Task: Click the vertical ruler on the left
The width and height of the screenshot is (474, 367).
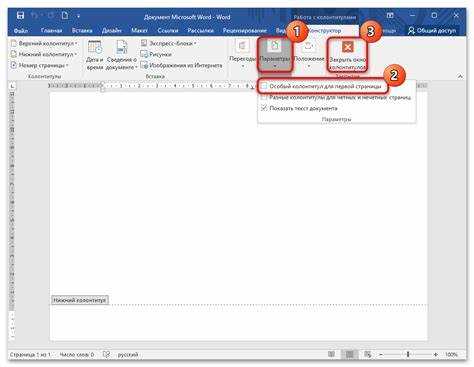Action: (12, 215)
